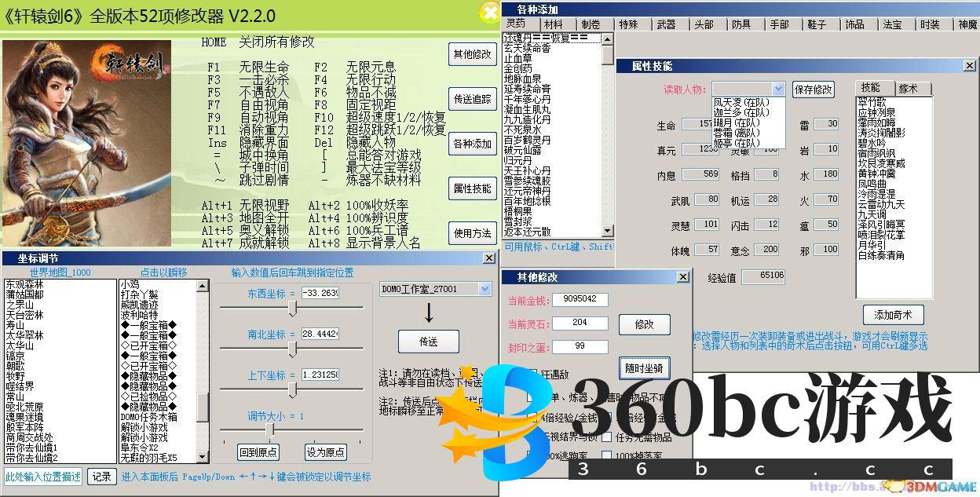The image size is (980, 497).
Task: Click the 当前金钱 money input field
Action: click(x=580, y=299)
